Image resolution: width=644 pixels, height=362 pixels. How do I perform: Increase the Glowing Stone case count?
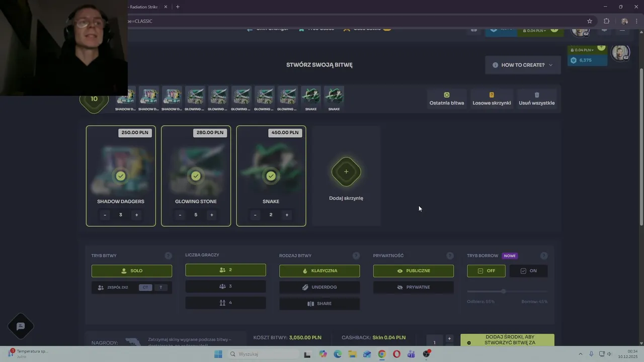[211, 215]
